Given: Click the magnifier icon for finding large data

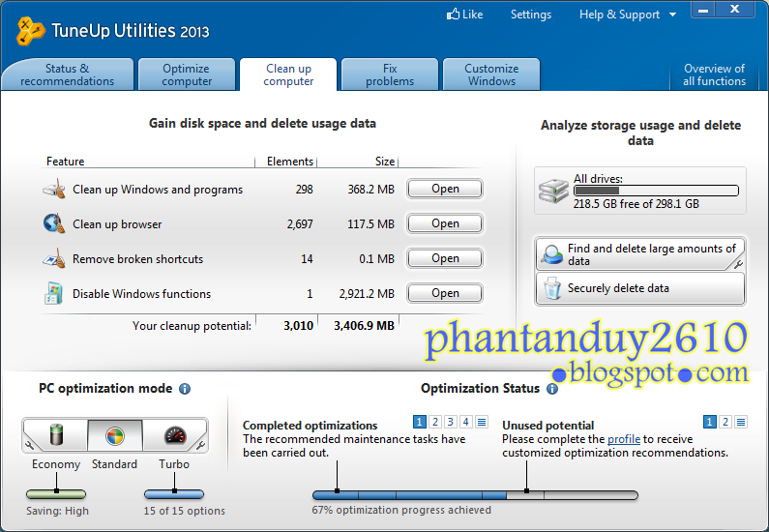Looking at the screenshot, I should point(552,254).
